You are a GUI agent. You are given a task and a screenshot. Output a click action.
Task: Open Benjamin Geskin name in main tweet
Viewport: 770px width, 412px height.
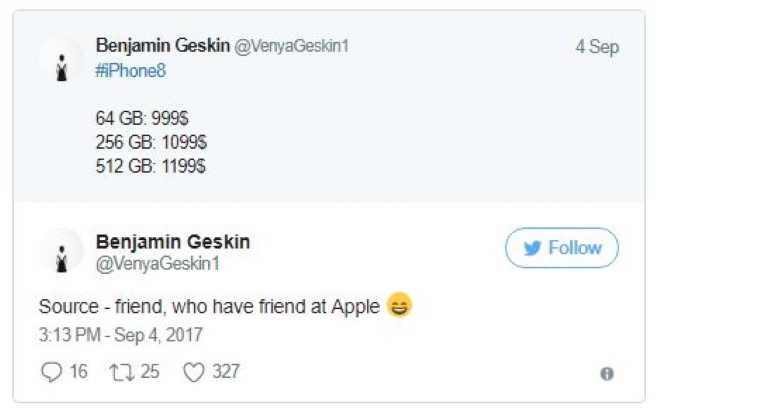(x=172, y=241)
